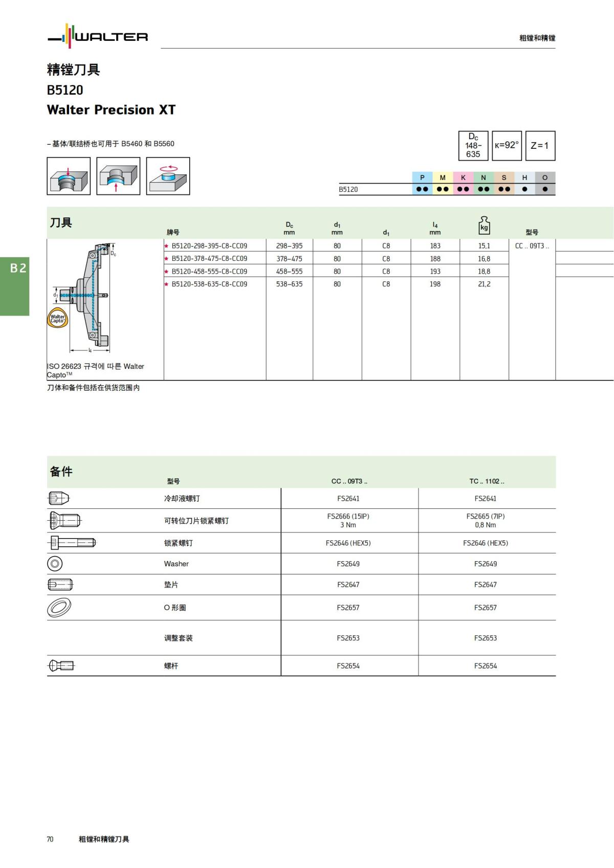Click the TC .. 1102 .. column header
614x868 pixels.
tap(487, 481)
